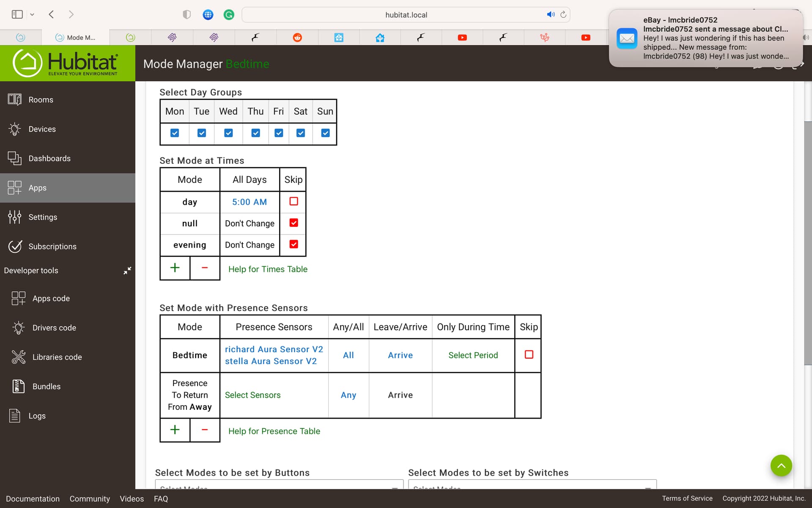Open Select Modes for Switches dropdown
Image resolution: width=812 pixels, height=508 pixels.
532,485
